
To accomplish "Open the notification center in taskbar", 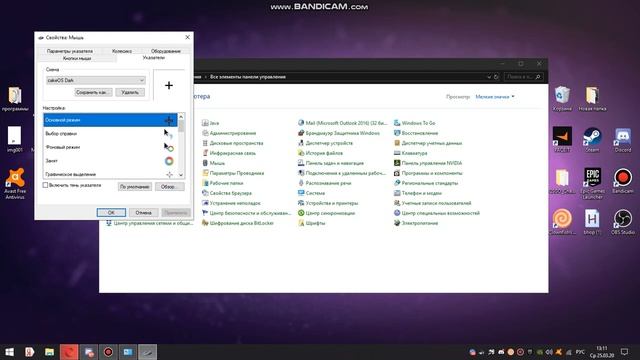I will tap(624, 352).
